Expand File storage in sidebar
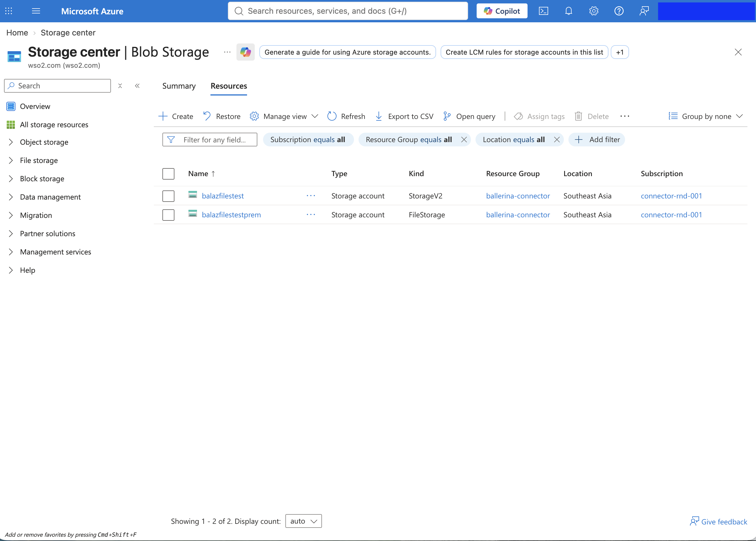 coord(11,161)
